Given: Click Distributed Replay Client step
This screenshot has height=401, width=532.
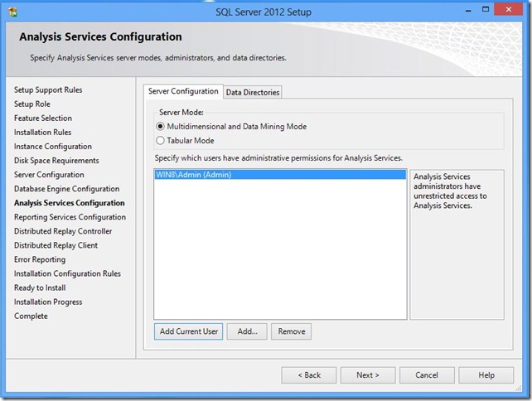Looking at the screenshot, I should coord(56,245).
